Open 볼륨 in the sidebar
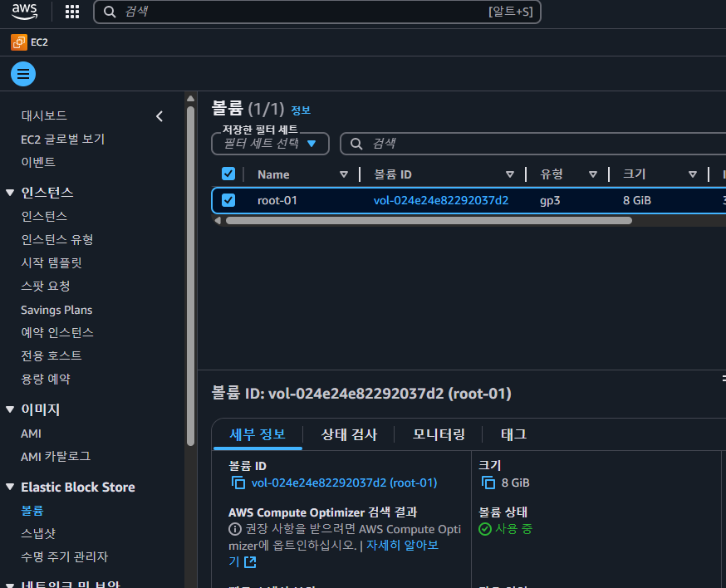 pyautogui.click(x=32, y=511)
